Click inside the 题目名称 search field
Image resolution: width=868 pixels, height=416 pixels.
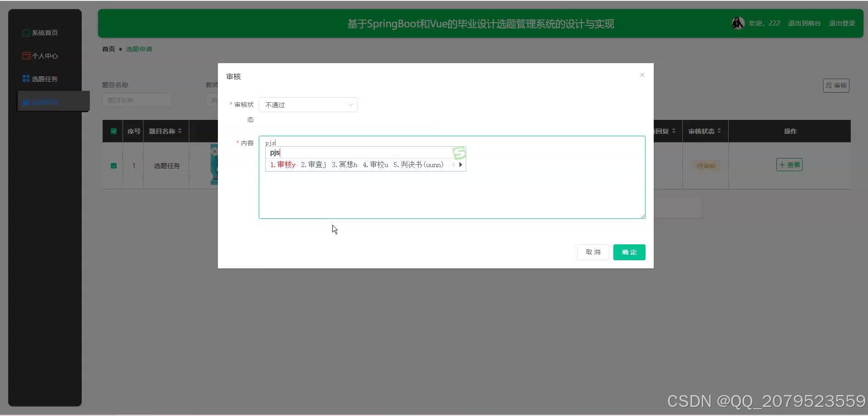click(x=136, y=100)
